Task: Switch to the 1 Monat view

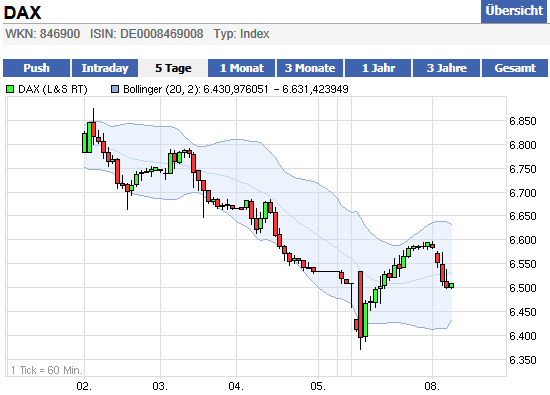Action: 241,68
